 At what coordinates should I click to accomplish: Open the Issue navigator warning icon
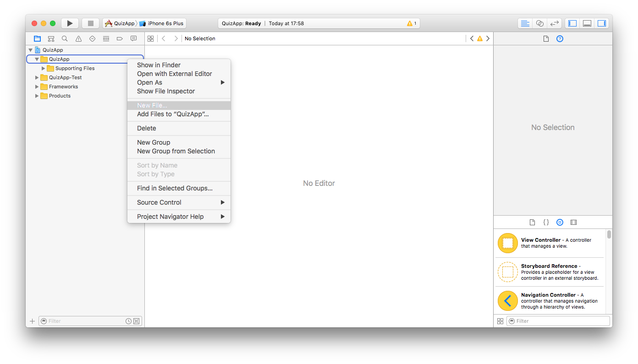[x=78, y=38]
